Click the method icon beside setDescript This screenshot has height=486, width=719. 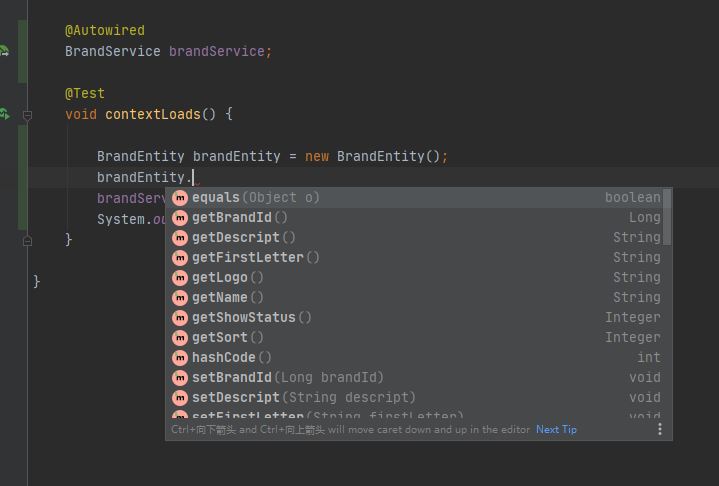[180, 397]
